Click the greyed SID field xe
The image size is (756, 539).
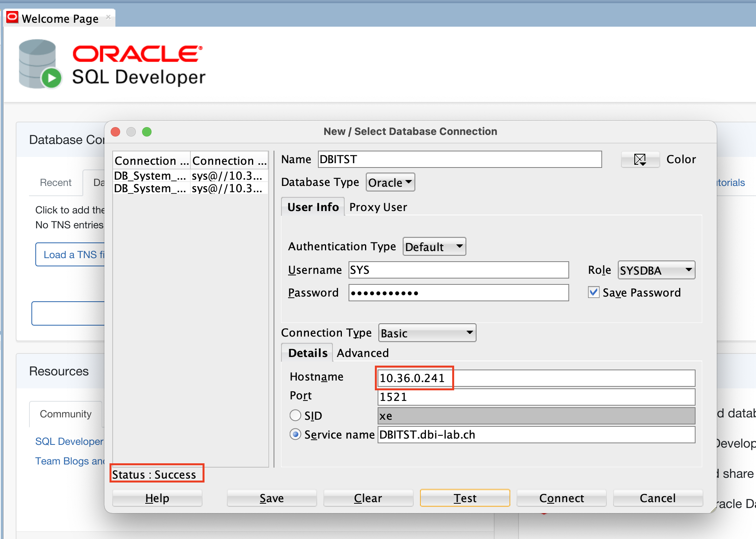536,416
